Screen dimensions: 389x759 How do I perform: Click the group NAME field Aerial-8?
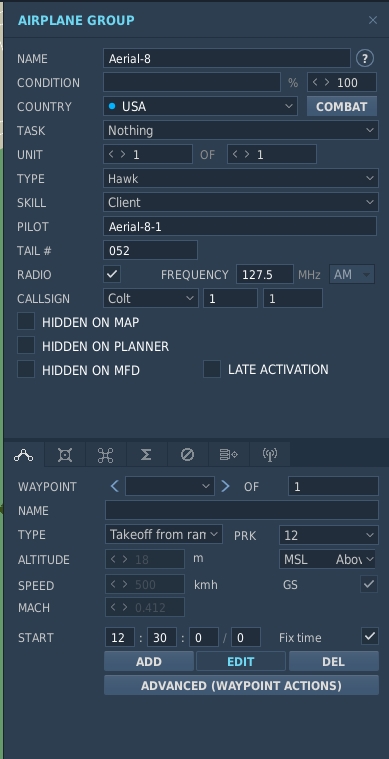[226, 59]
